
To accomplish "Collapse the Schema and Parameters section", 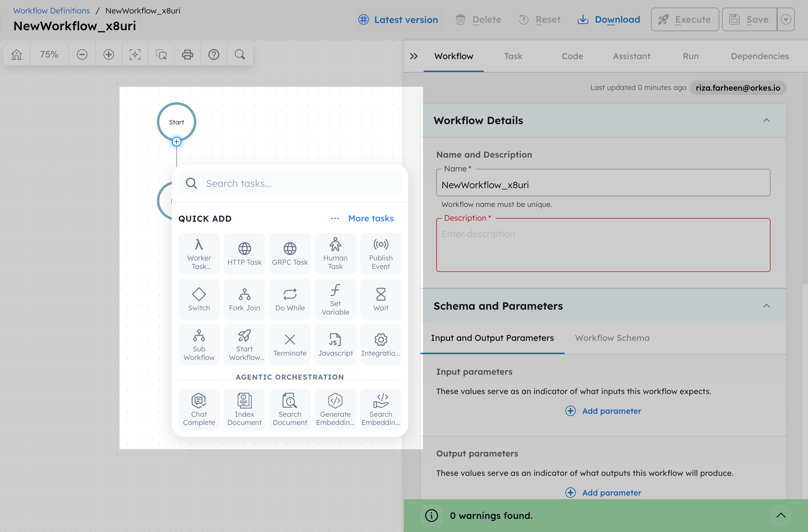I will pos(766,305).
